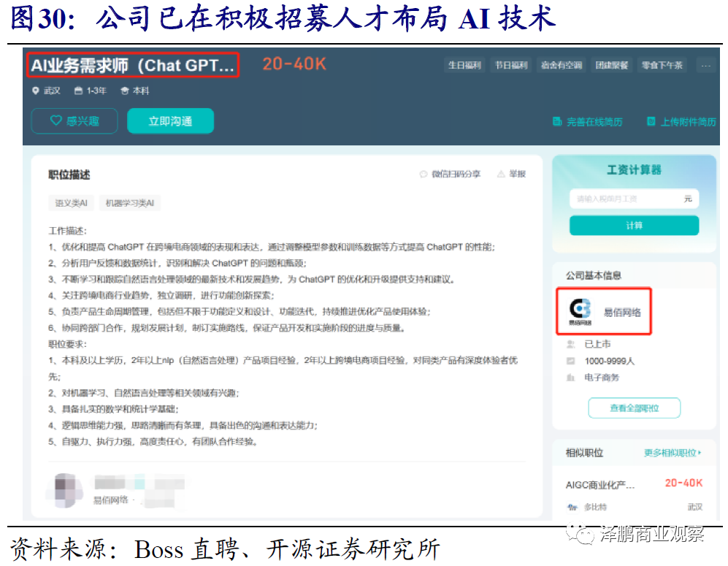Open 完善在线简历 link
The height and width of the screenshot is (566, 728).
tap(594, 122)
